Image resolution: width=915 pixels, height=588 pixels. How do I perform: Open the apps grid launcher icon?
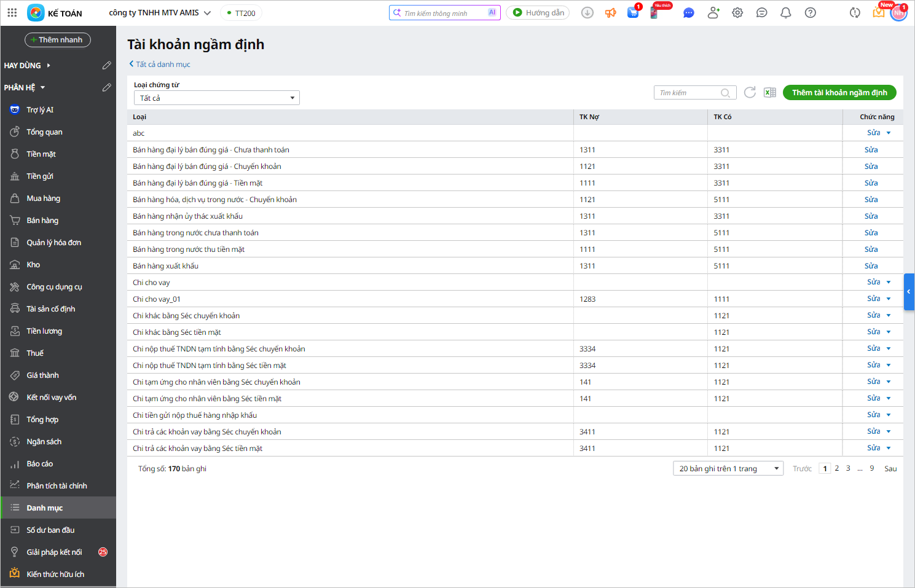click(x=12, y=13)
